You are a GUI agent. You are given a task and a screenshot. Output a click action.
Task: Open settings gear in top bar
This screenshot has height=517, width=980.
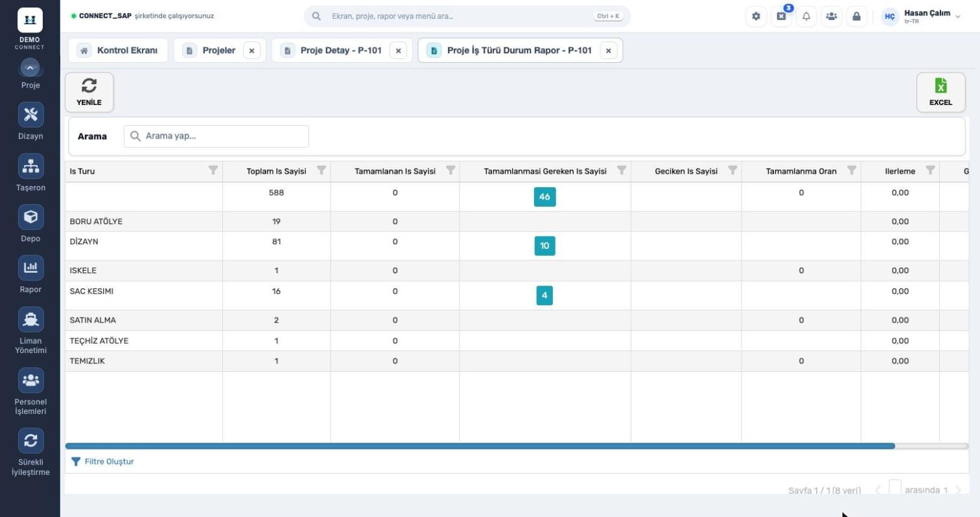coord(756,16)
